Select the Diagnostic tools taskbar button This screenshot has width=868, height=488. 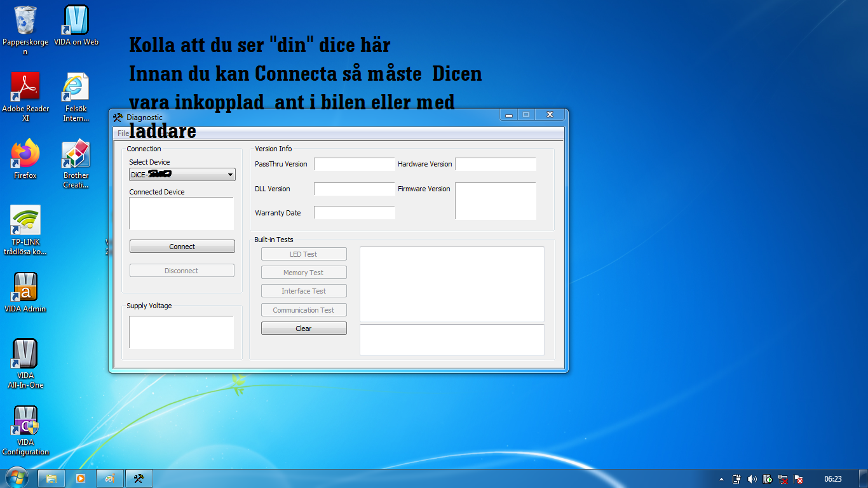139,478
